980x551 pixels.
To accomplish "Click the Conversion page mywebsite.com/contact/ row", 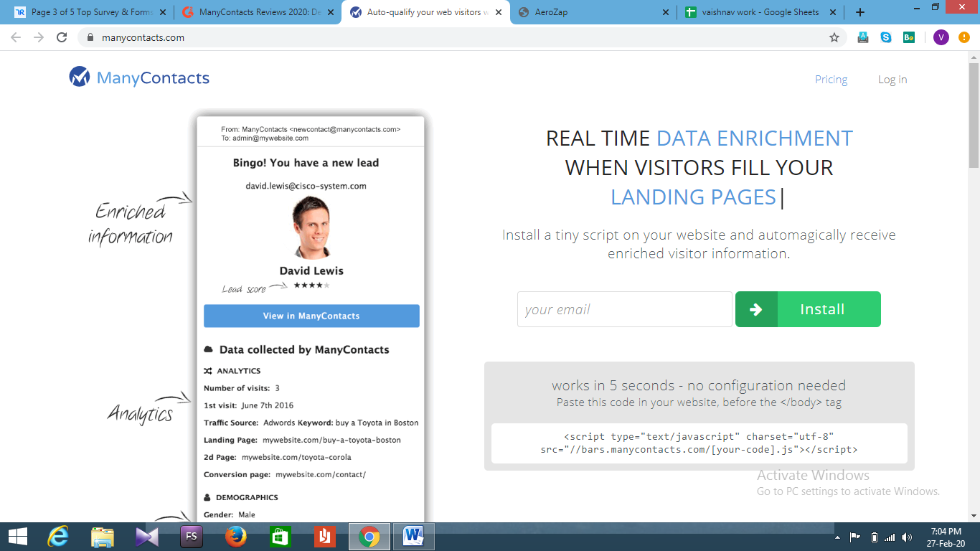I will 285,474.
